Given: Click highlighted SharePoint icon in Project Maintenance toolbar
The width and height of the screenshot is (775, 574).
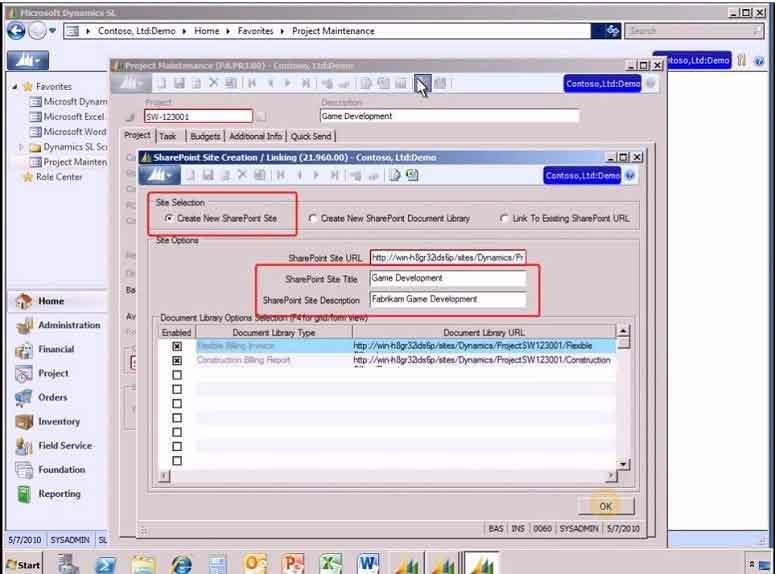Looking at the screenshot, I should pos(422,83).
